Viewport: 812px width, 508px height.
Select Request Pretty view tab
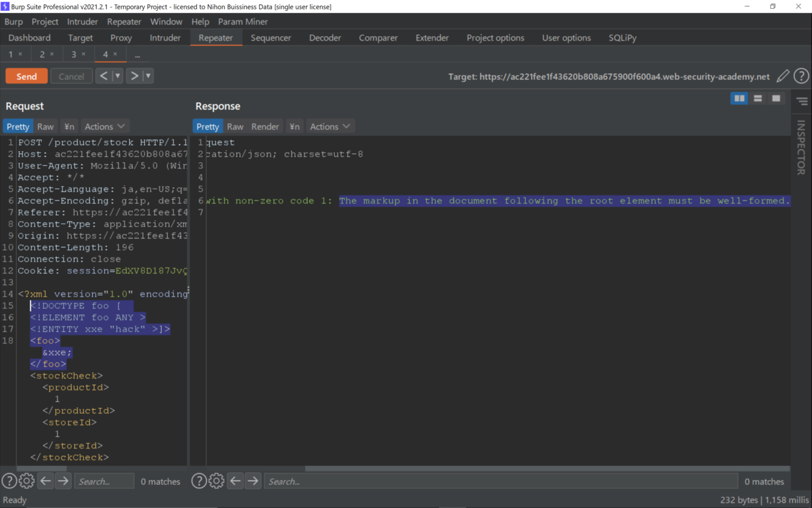(x=18, y=127)
